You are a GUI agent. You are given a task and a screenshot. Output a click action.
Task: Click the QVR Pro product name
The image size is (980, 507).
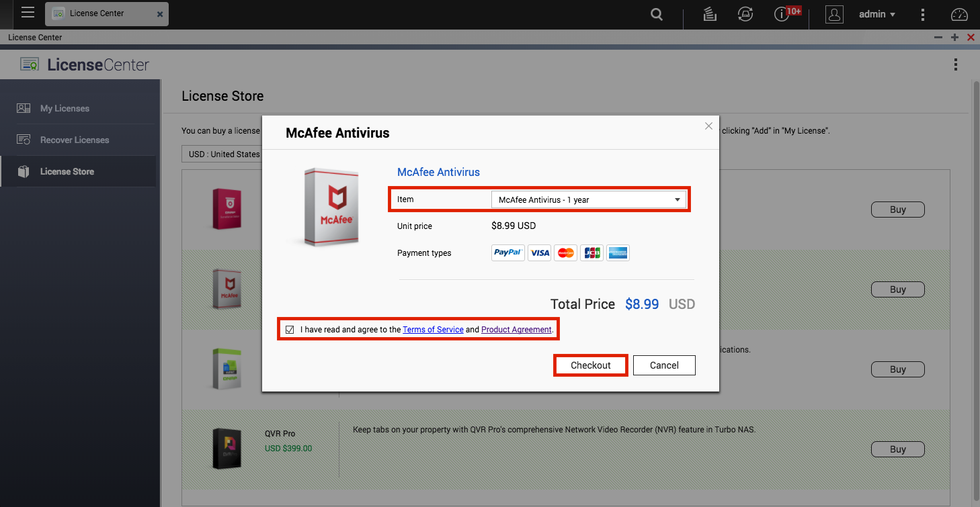click(x=280, y=434)
